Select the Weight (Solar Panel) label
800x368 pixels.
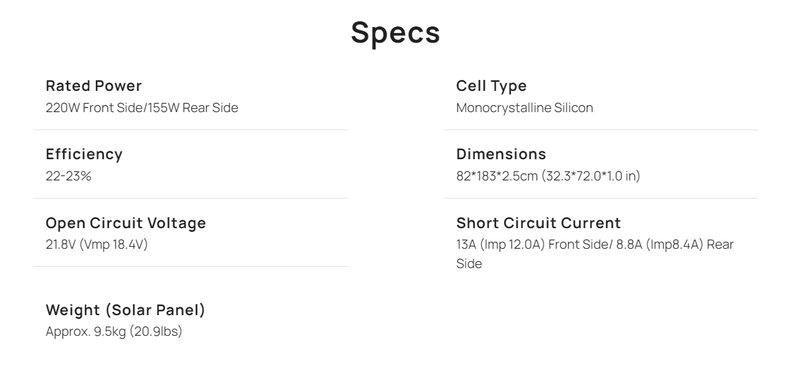point(126,310)
